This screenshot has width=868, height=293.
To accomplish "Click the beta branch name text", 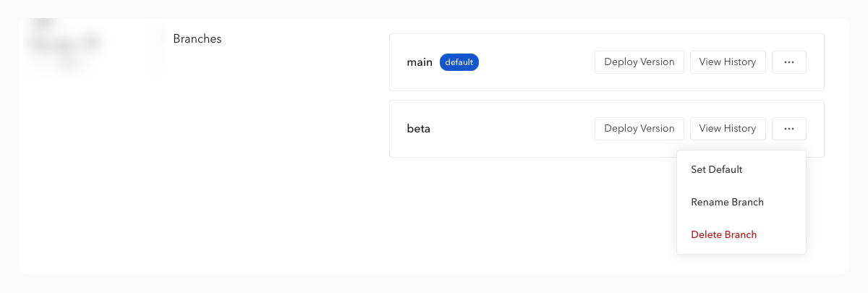I will 418,129.
